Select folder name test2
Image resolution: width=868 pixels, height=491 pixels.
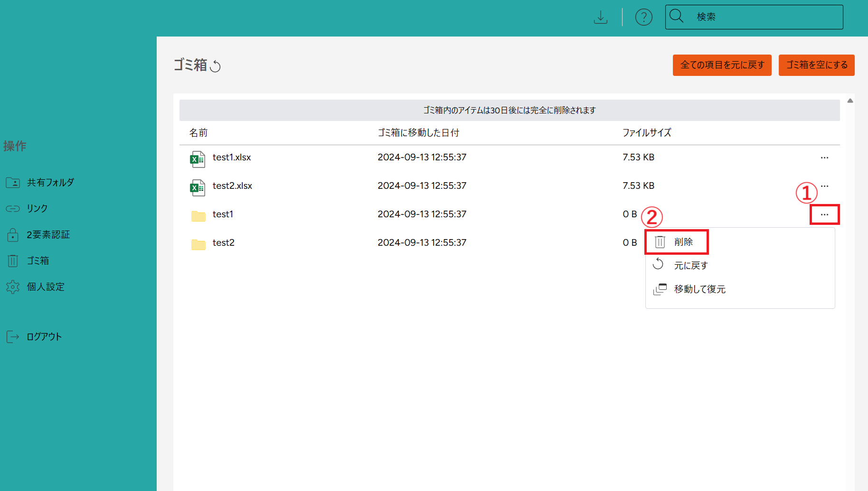tap(224, 243)
